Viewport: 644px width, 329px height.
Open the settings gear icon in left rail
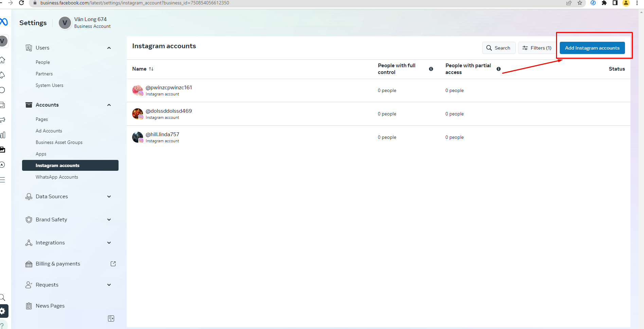point(3,311)
